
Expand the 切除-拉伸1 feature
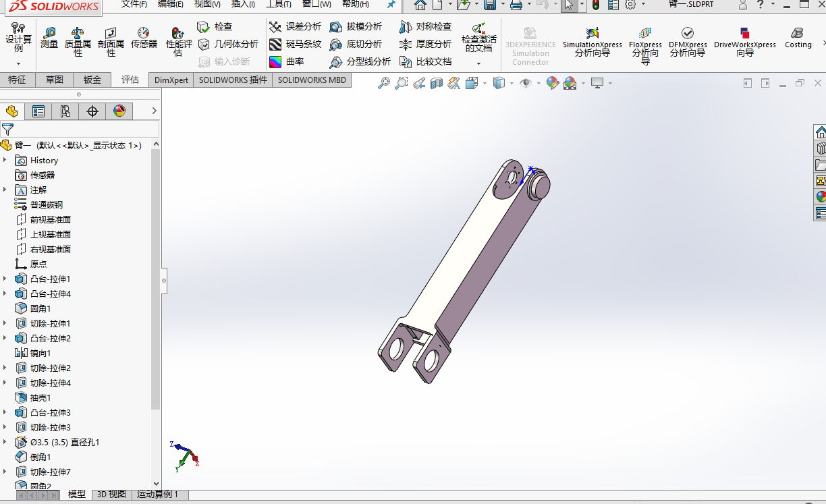(x=5, y=323)
